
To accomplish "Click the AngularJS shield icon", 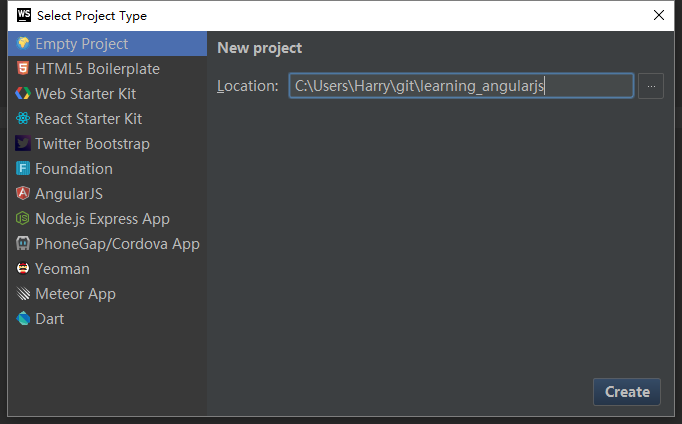I will click(x=23, y=194).
